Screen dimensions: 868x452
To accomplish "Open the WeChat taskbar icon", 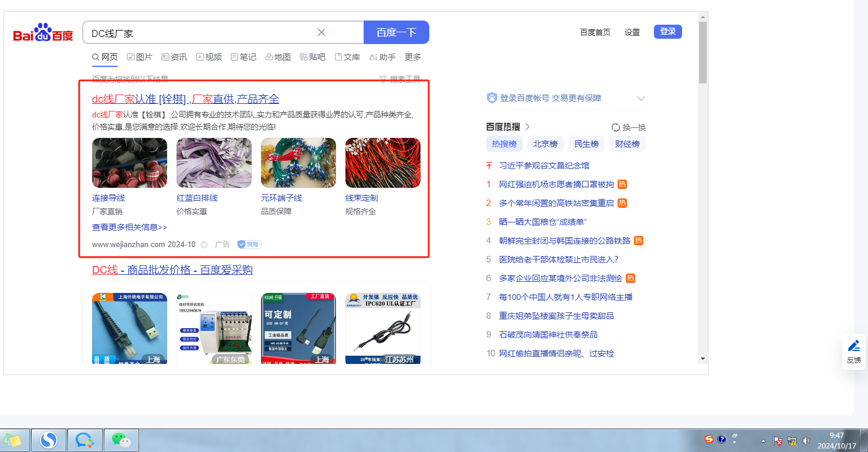I will point(121,440).
